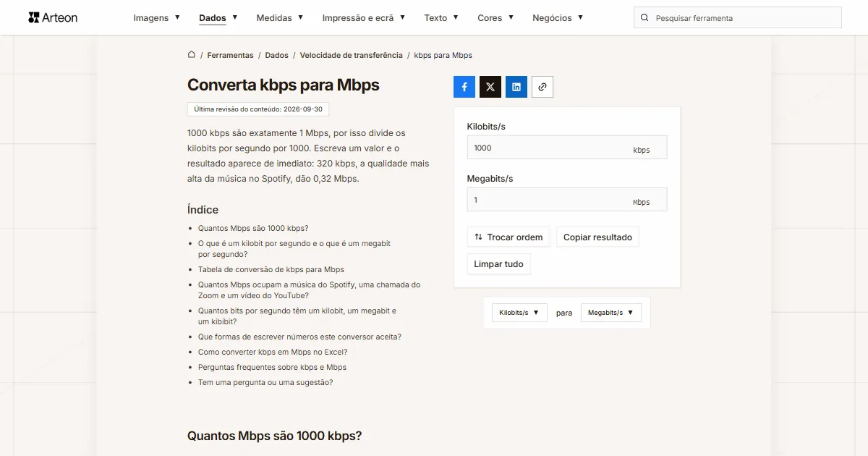The height and width of the screenshot is (456, 868).
Task: Focus the Megabits/s input field
Action: (567, 200)
